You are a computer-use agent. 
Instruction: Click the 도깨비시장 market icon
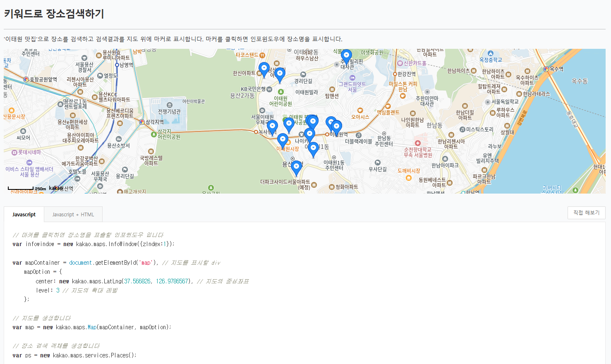point(409,178)
